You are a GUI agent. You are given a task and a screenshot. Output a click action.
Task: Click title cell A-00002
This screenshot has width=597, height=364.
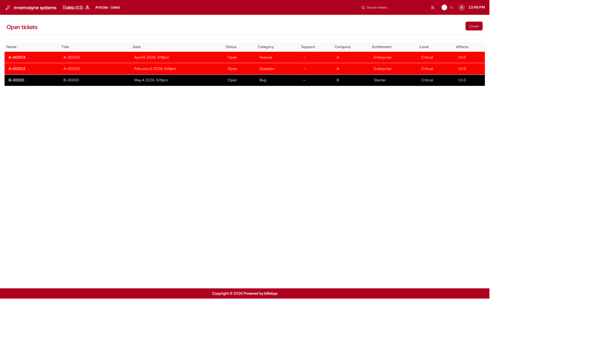pyautogui.click(x=72, y=69)
